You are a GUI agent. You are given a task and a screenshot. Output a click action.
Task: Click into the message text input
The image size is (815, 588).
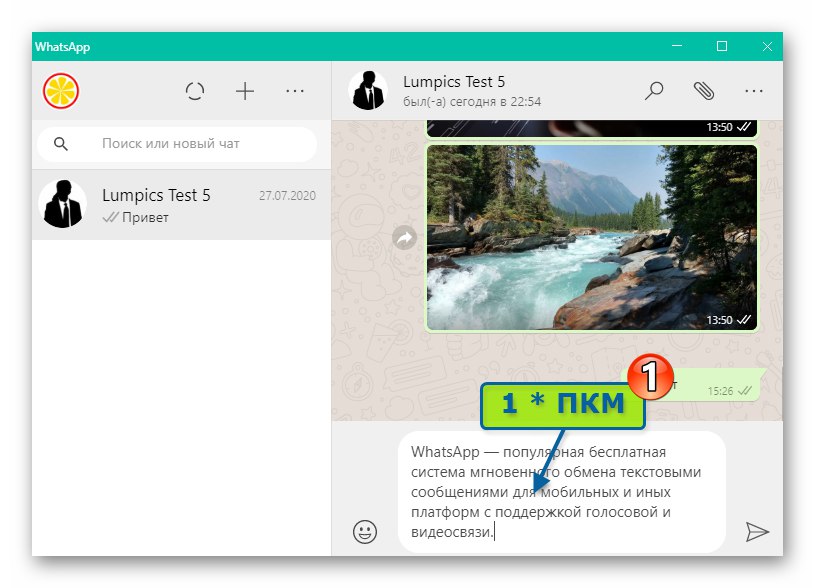(x=561, y=492)
